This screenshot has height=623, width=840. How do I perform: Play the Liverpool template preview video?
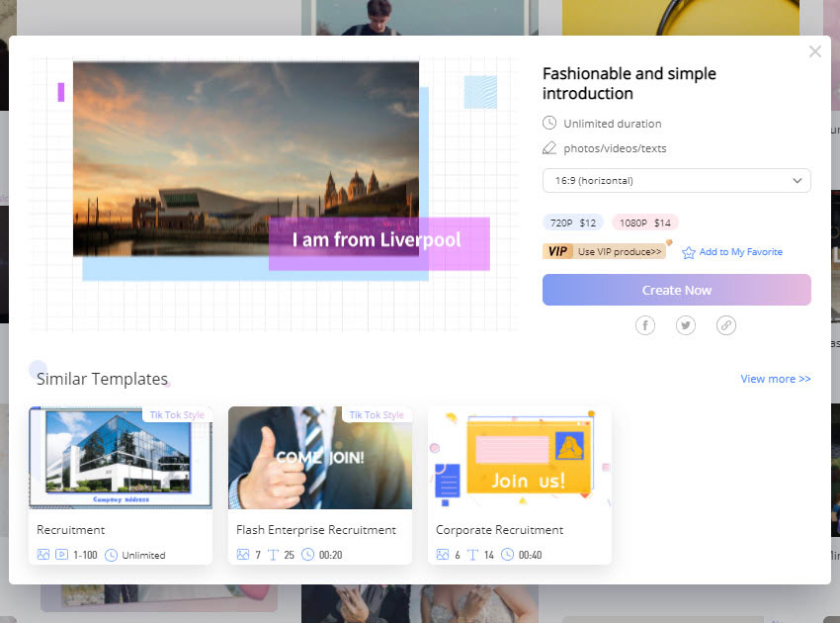click(x=246, y=158)
